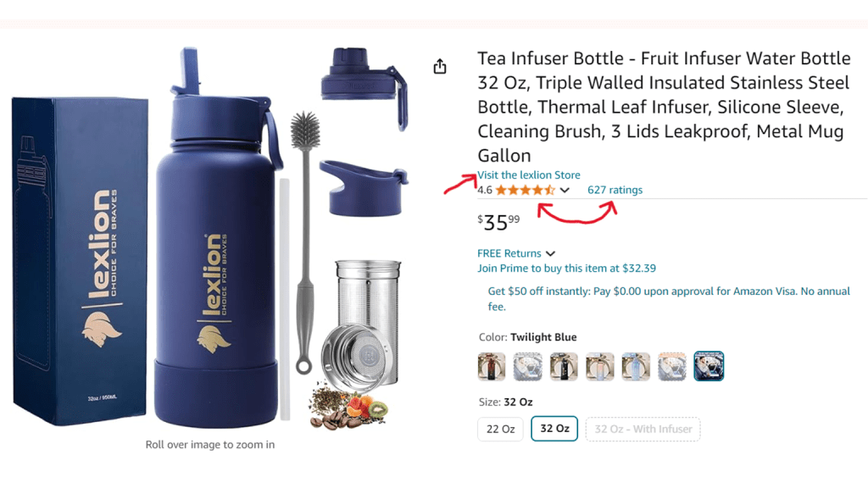Image resolution: width=868 pixels, height=488 pixels.
Task: Select the highlighted Twilight Blue color swatch
Action: [709, 366]
